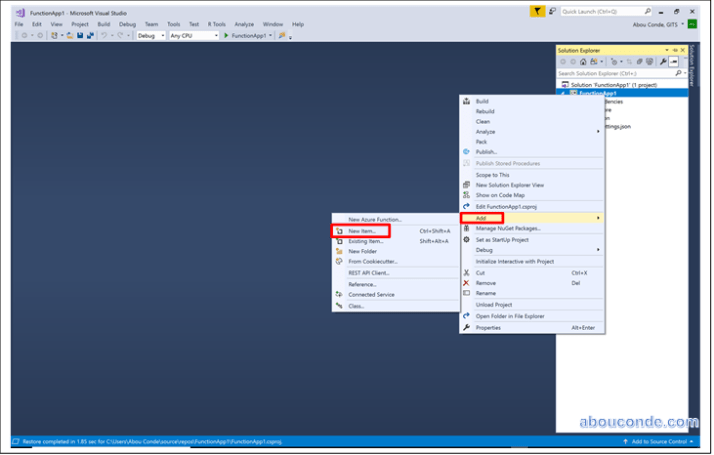Click the Undo icon in the toolbar
Viewport: 714px width, 455px height.
[103, 35]
